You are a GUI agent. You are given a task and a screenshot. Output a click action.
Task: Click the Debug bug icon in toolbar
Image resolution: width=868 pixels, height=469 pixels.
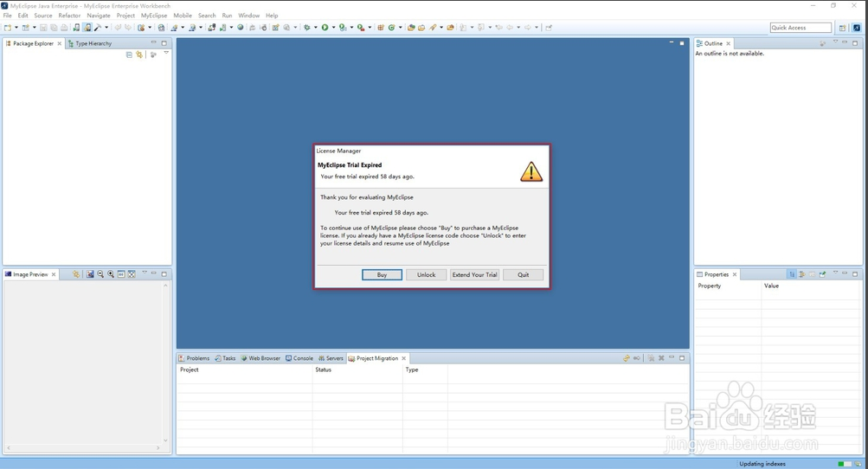(306, 28)
